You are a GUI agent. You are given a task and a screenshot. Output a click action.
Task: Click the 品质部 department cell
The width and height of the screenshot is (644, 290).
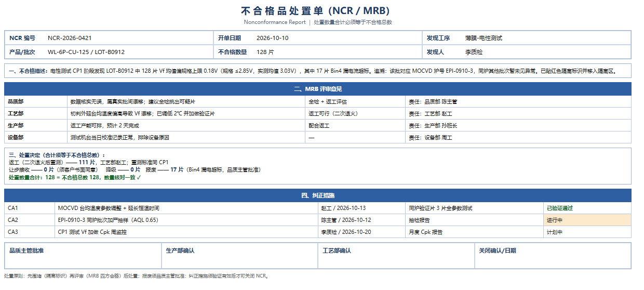pos(36,102)
